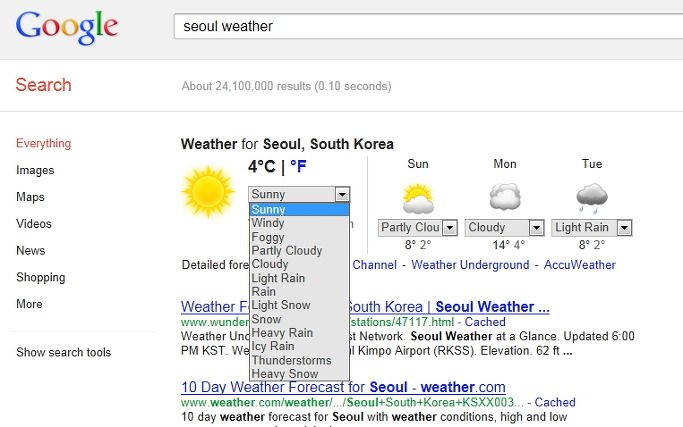Click the Google logo
The width and height of the screenshot is (683, 427).
pyautogui.click(x=67, y=27)
